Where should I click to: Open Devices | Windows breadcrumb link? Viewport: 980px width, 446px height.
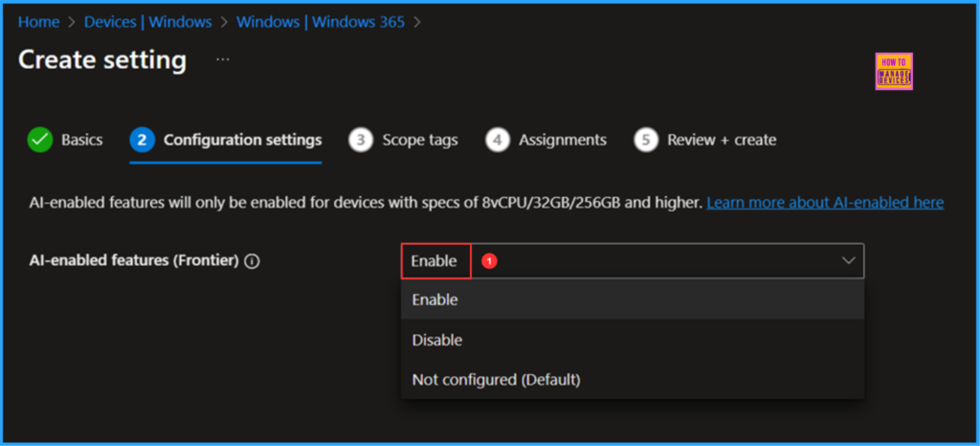click(148, 22)
